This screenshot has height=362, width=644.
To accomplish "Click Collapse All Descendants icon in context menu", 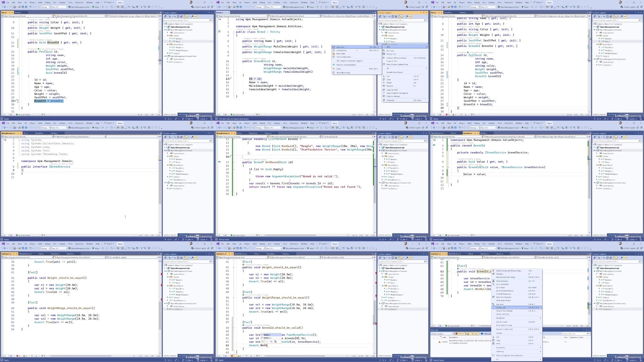I will click(x=384, y=58).
